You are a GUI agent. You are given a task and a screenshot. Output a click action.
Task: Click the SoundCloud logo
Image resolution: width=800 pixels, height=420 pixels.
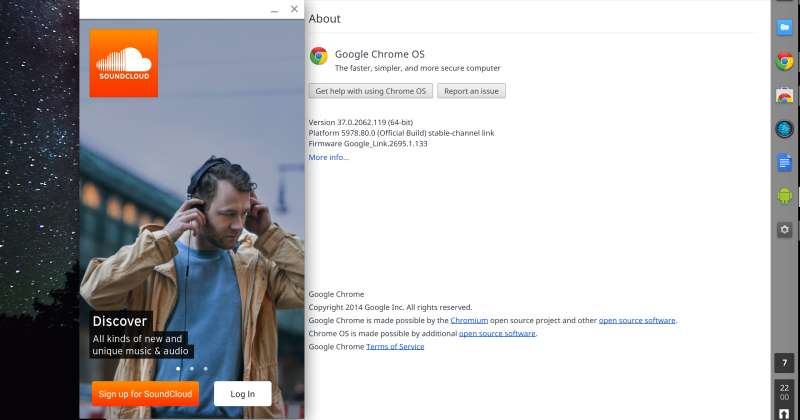click(x=123, y=63)
